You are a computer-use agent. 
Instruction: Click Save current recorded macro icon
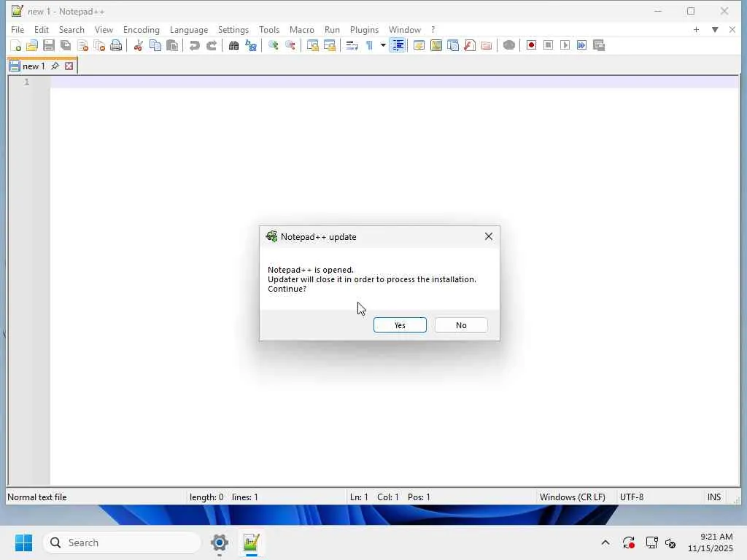click(x=599, y=46)
